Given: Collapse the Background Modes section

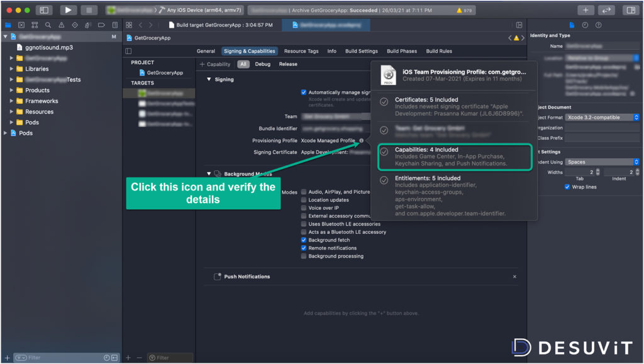Looking at the screenshot, I should click(209, 174).
